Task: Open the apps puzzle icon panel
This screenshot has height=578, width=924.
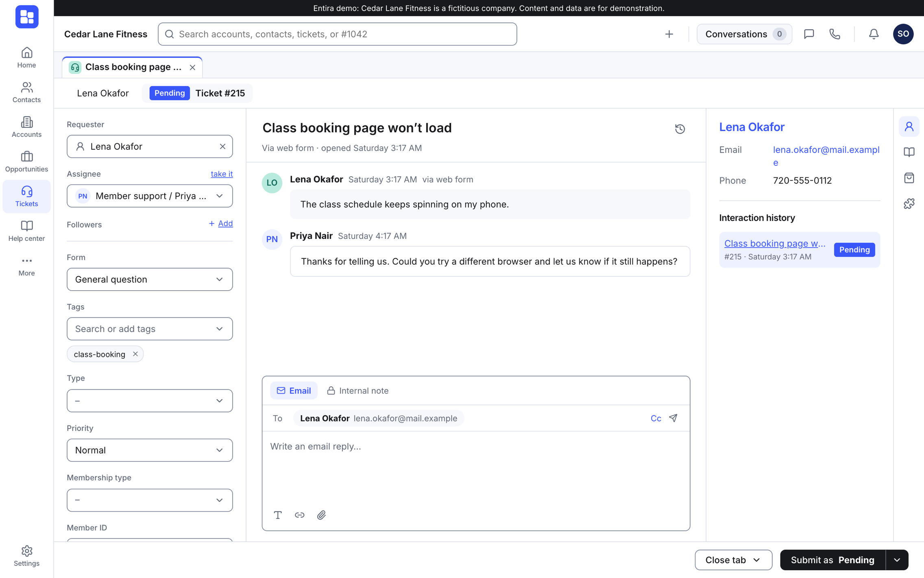Action: point(909,204)
